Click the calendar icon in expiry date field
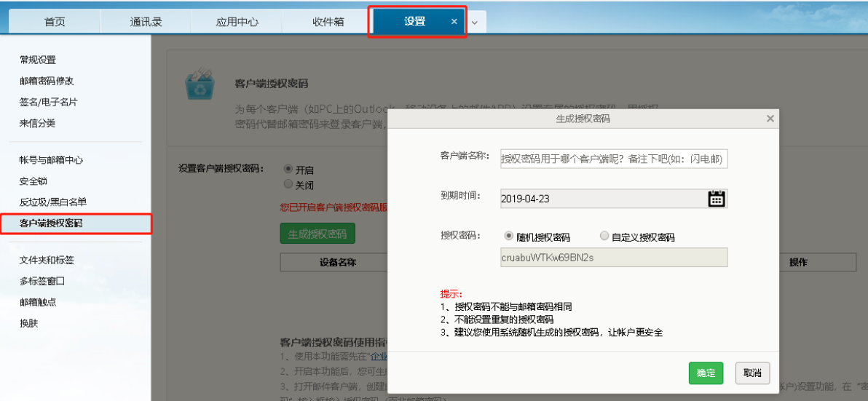Image resolution: width=868 pixels, height=401 pixels. pos(716,199)
